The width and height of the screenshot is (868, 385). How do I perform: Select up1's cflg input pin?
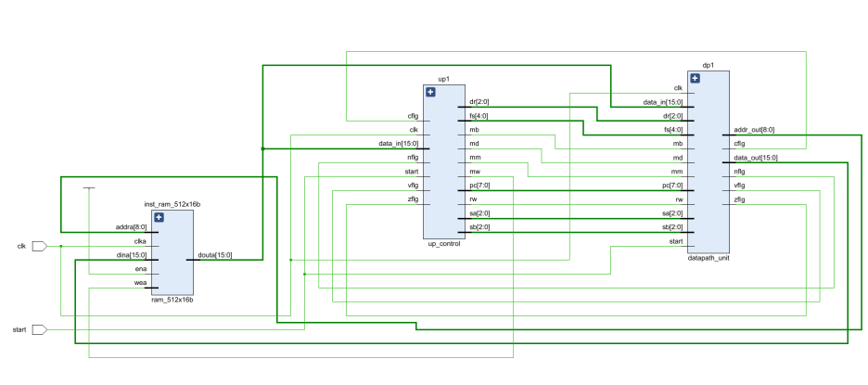[x=413, y=116]
